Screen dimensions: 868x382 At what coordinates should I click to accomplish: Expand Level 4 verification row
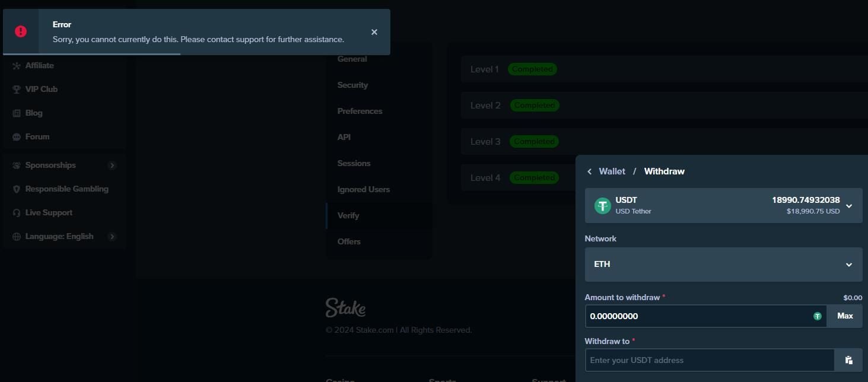[519, 178]
